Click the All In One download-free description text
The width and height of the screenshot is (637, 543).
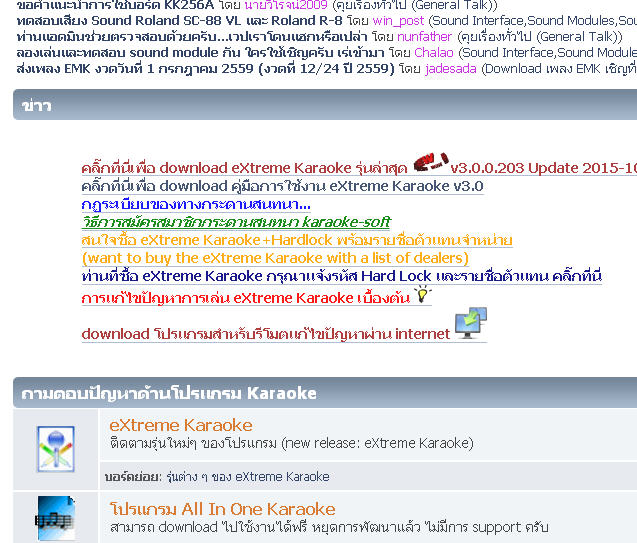tap(329, 527)
